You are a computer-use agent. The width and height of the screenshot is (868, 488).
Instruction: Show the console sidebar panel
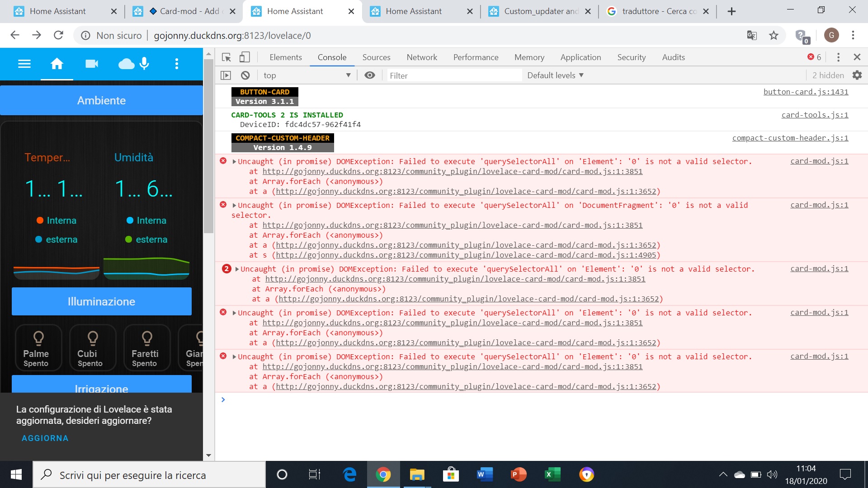coord(226,75)
